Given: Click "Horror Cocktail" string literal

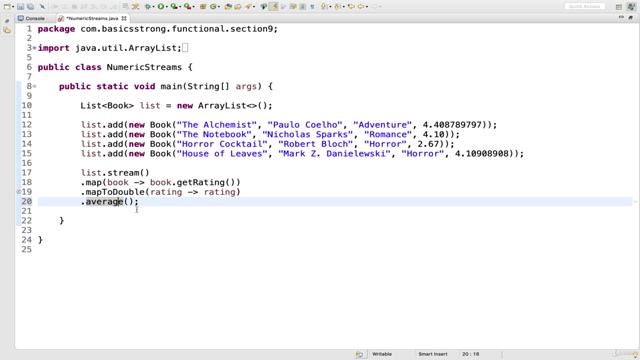Looking at the screenshot, I should click(222, 144).
